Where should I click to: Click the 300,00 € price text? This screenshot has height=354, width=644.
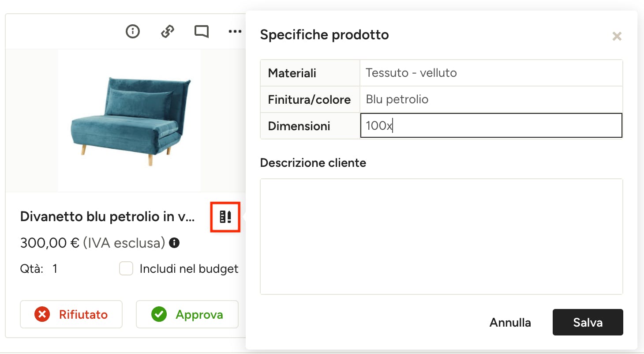pos(50,243)
